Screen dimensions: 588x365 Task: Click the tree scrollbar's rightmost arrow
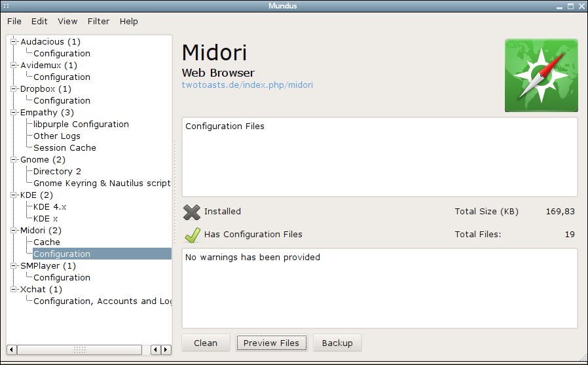tap(166, 350)
